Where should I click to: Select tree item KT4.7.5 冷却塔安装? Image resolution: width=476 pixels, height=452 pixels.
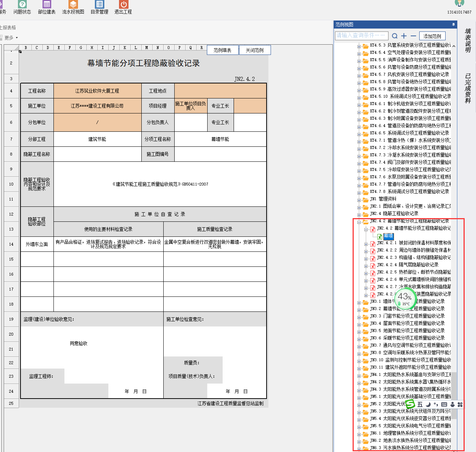pos(410,169)
